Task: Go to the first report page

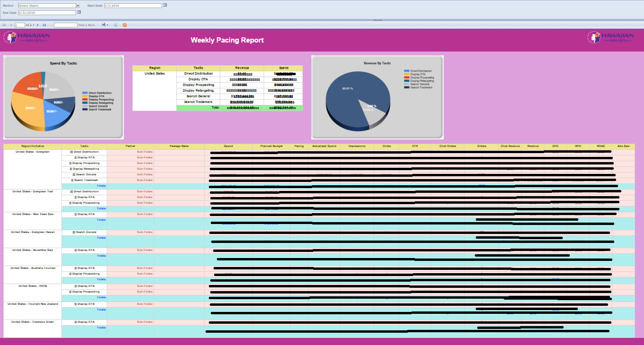Action: (4, 25)
